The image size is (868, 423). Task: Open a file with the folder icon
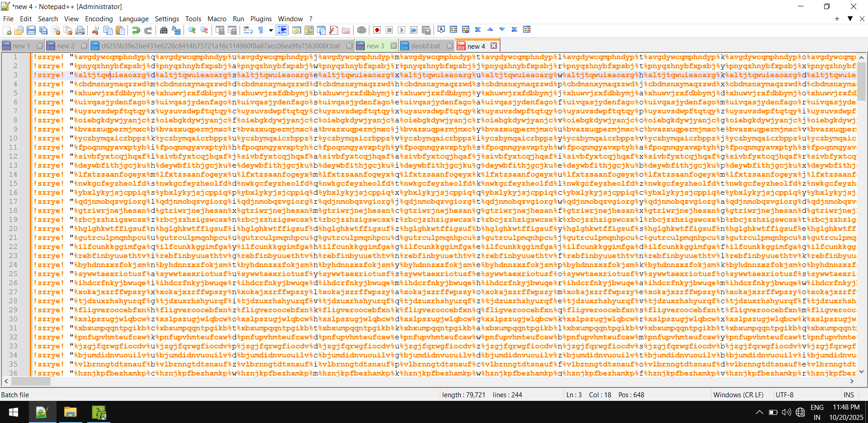19,30
